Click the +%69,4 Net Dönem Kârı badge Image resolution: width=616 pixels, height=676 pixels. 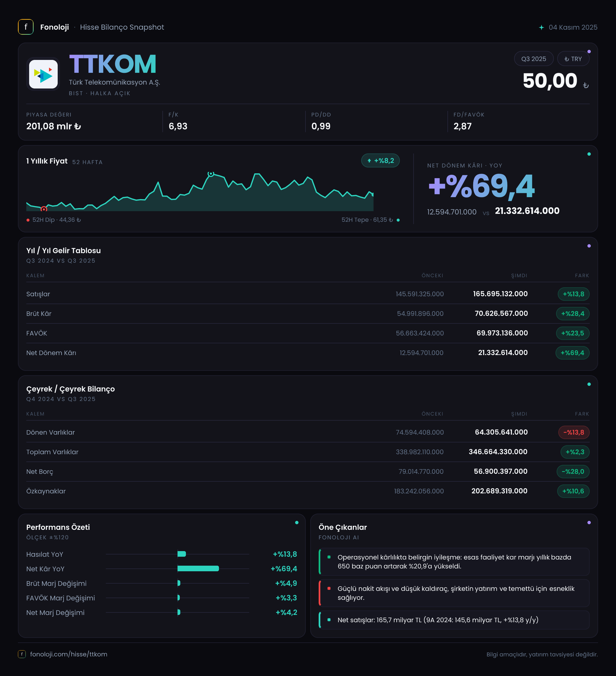click(x=572, y=353)
